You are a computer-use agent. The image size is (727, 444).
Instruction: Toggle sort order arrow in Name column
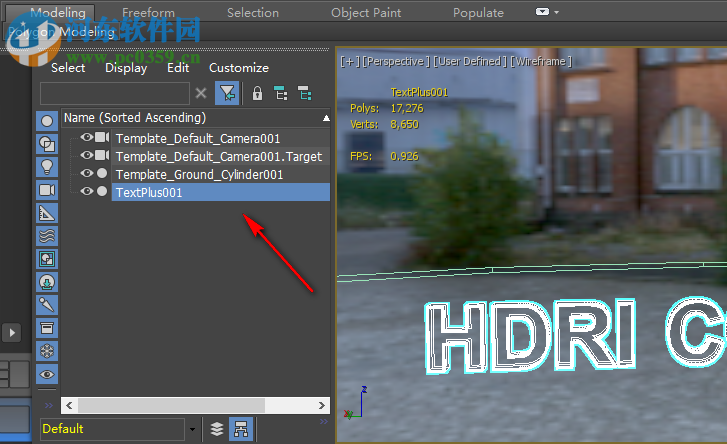click(x=326, y=118)
